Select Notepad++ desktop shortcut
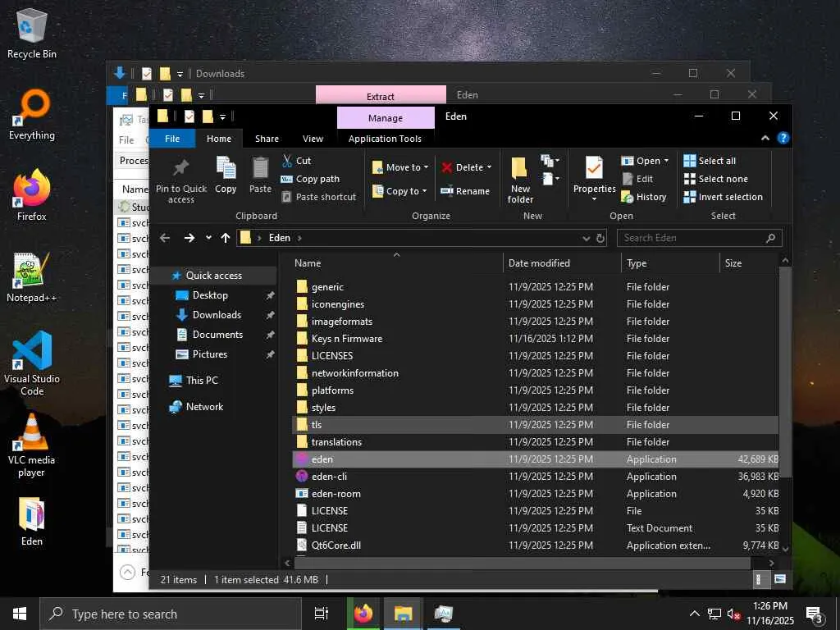The width and height of the screenshot is (840, 630). point(32,277)
